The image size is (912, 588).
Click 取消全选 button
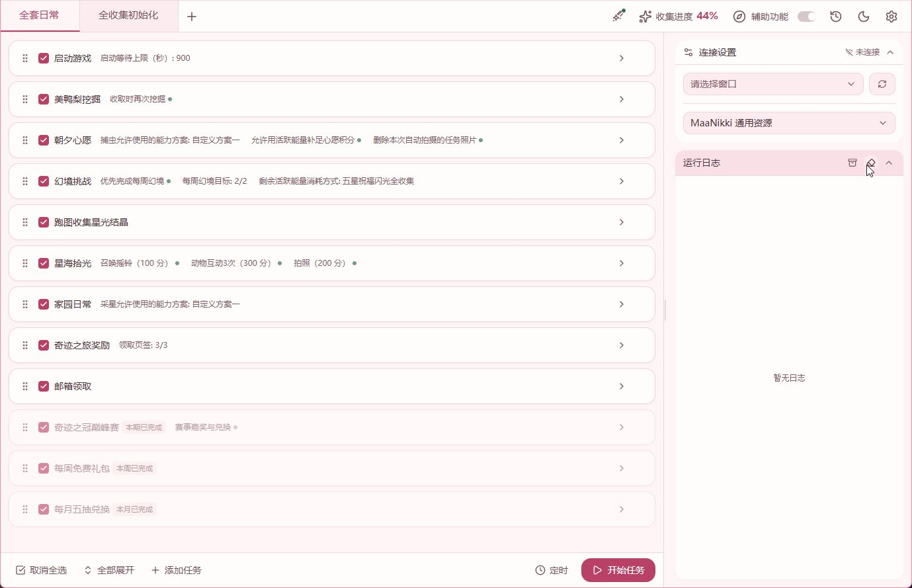[41, 570]
